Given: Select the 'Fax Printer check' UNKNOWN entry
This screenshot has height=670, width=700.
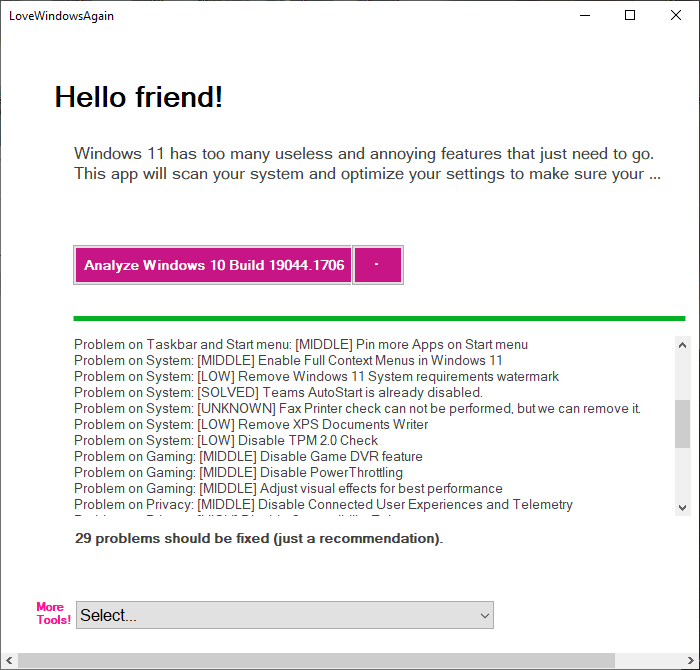Looking at the screenshot, I should click(x=357, y=408).
